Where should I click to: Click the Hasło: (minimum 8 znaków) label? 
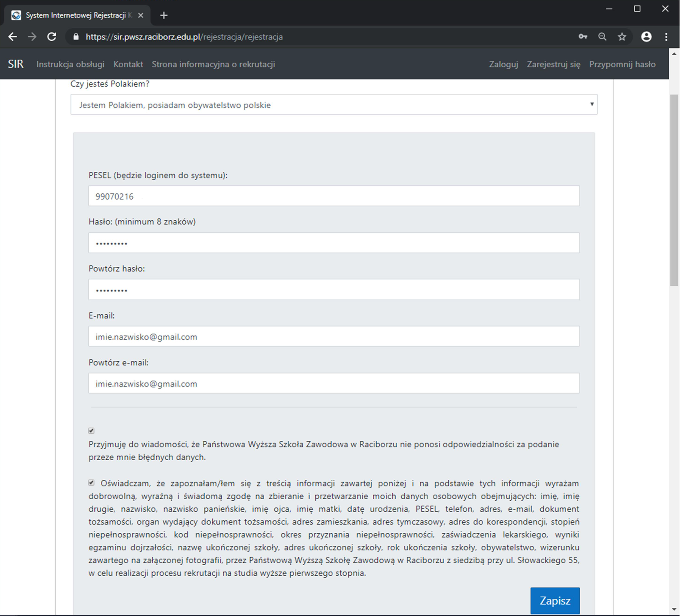point(142,222)
